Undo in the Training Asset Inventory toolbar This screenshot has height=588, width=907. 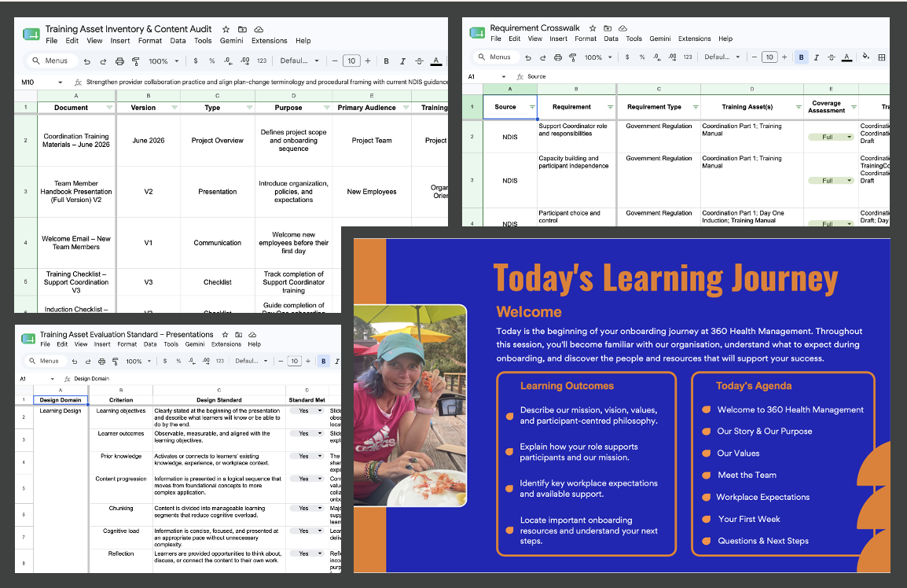(x=86, y=61)
